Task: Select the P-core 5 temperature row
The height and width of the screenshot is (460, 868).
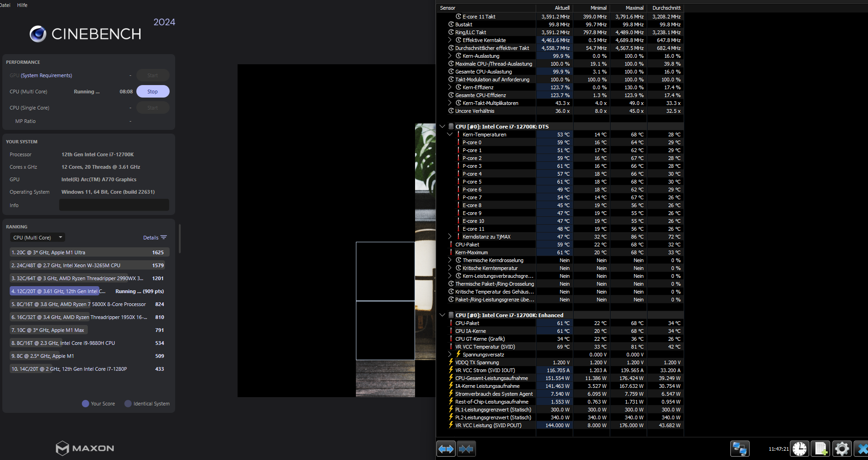Action: click(560, 181)
